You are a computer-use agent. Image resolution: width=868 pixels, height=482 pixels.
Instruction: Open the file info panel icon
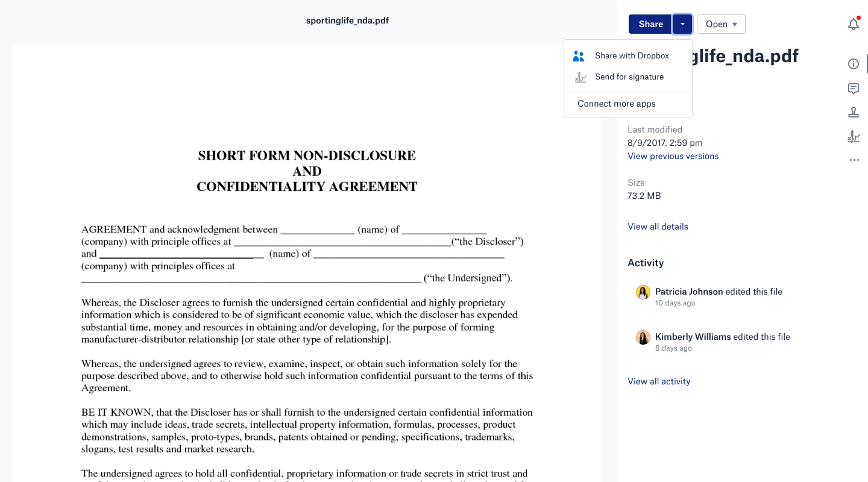(853, 64)
